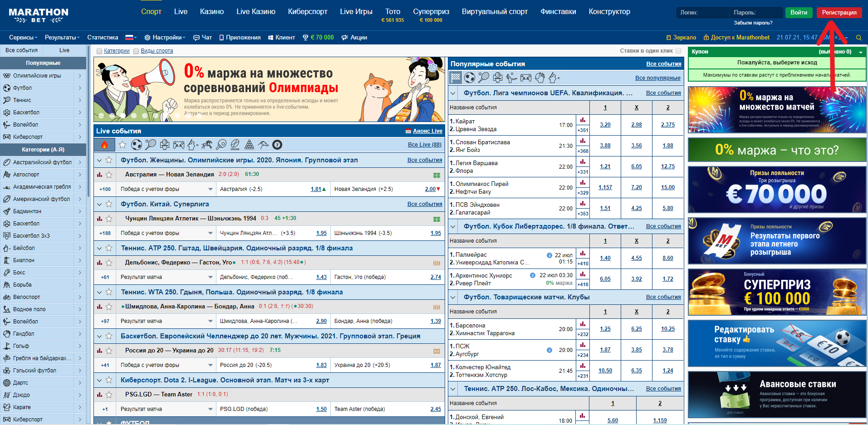
Task: Open the Все Live (88) link
Action: (425, 145)
